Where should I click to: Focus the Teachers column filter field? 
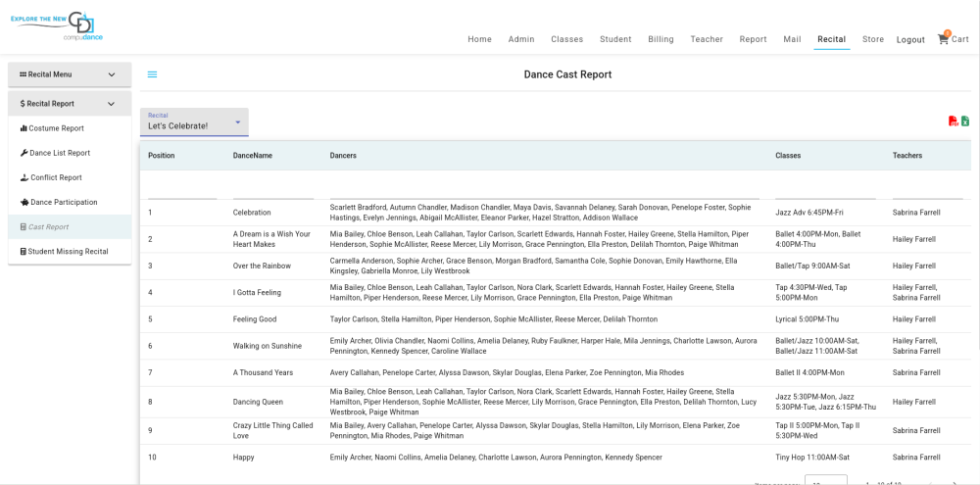tap(927, 189)
